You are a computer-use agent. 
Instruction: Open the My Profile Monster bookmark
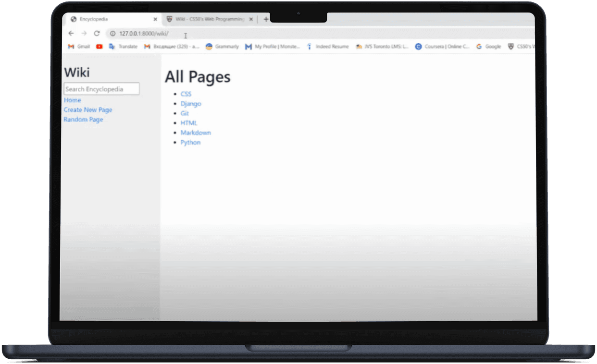pyautogui.click(x=273, y=47)
